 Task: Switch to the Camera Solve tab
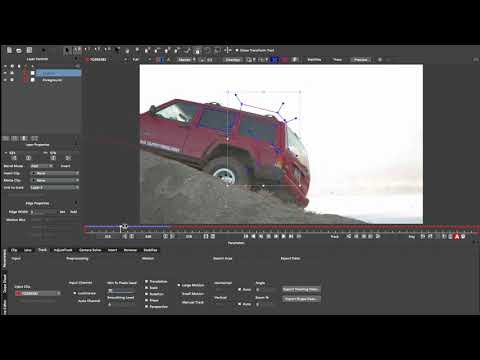pyautogui.click(x=90, y=250)
